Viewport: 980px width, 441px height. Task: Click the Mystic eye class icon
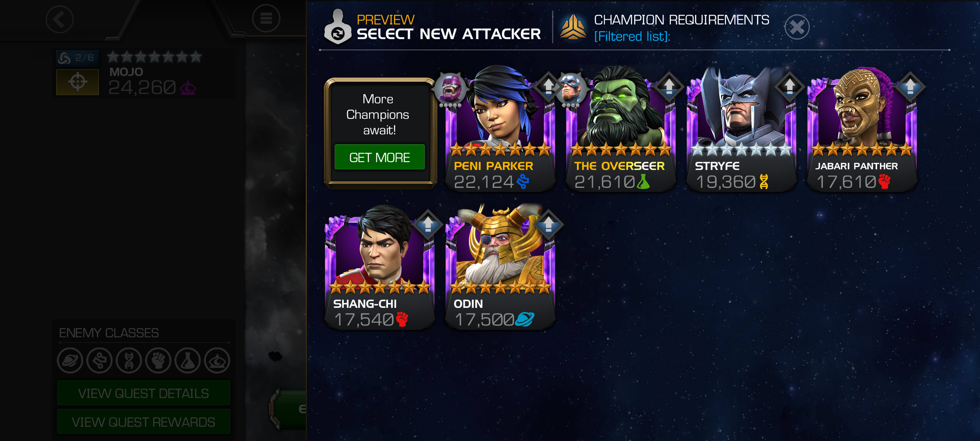[217, 361]
